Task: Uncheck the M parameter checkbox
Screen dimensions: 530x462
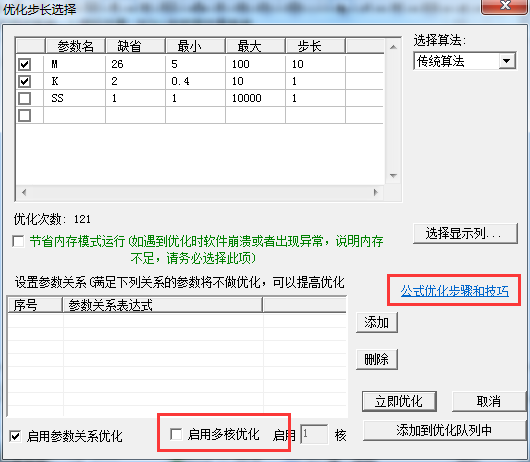Action: coord(25,64)
